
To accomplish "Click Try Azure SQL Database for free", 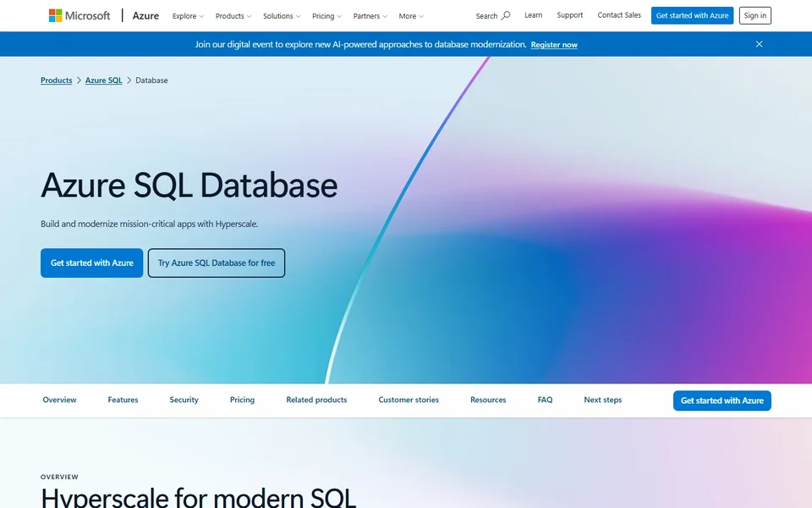I will coord(217,262).
